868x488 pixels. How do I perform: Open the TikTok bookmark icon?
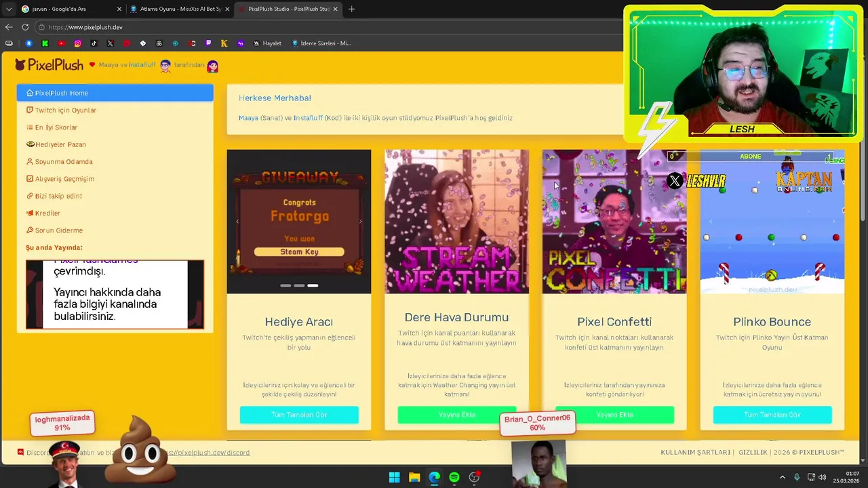click(x=94, y=43)
